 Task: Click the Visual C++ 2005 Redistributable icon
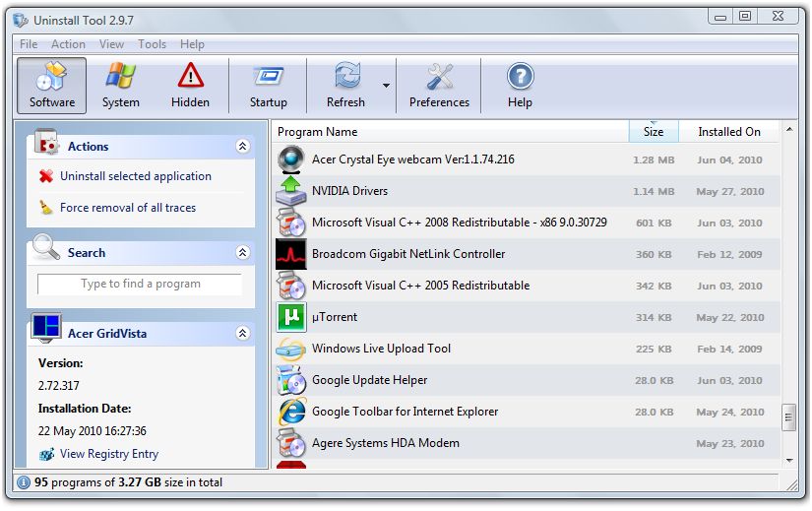[x=291, y=286]
